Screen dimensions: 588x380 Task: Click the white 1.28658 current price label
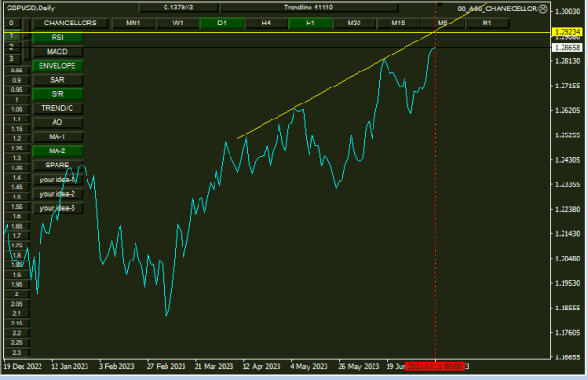tap(567, 48)
